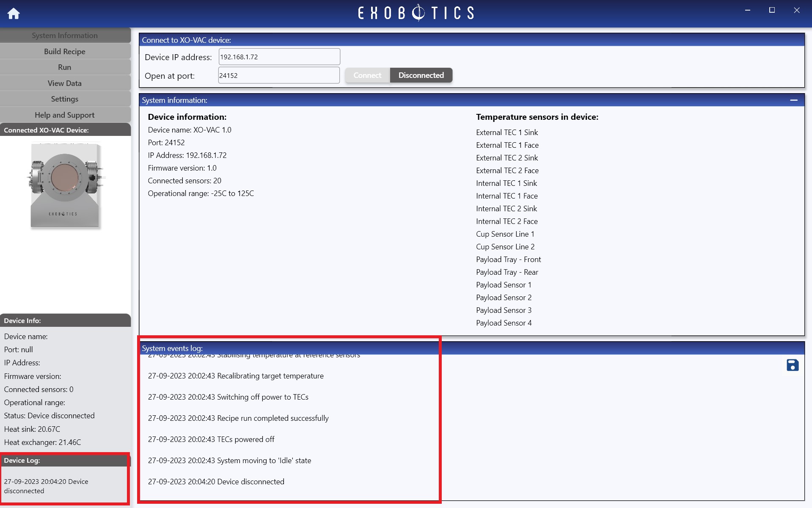Screen dimensions: 812x508
Task: Select the 'Device disconnected' system log entry
Action: pos(216,482)
